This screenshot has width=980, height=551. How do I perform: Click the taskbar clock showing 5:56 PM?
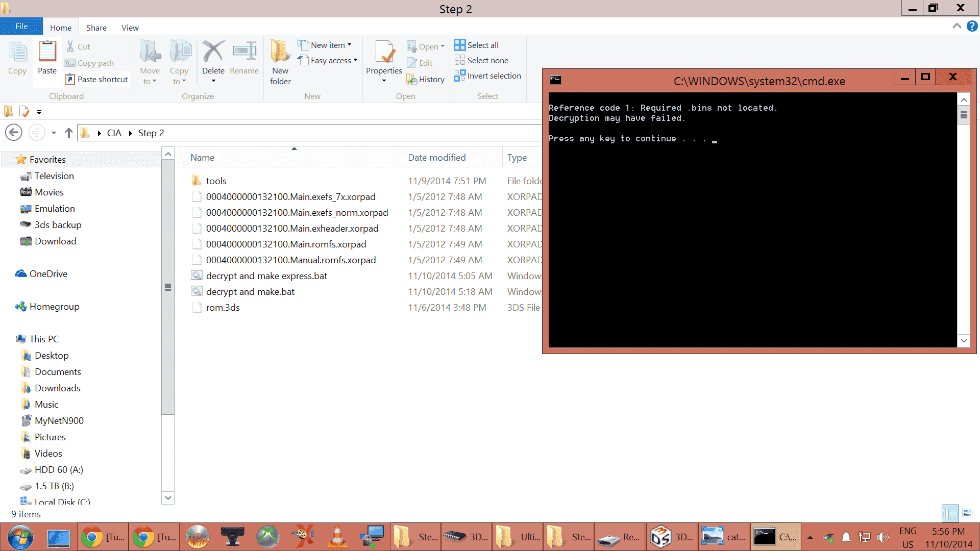click(x=948, y=538)
